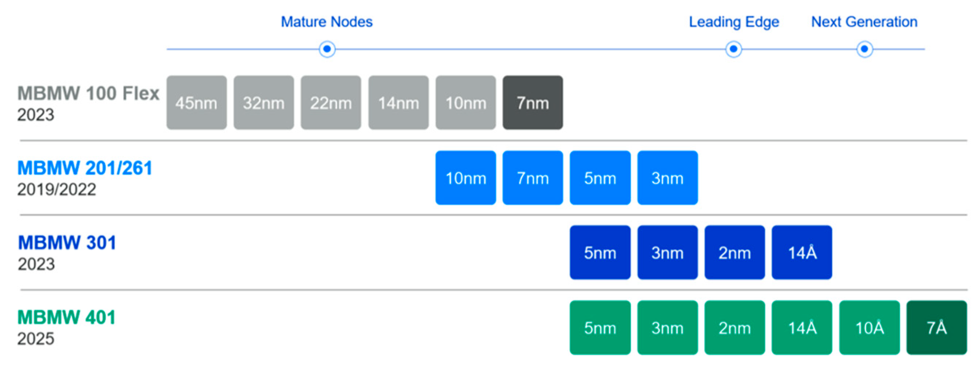Click the 45nm tile in MBMW 100 Flex row
Image resolution: width=980 pixels, height=369 pixels.
(196, 103)
